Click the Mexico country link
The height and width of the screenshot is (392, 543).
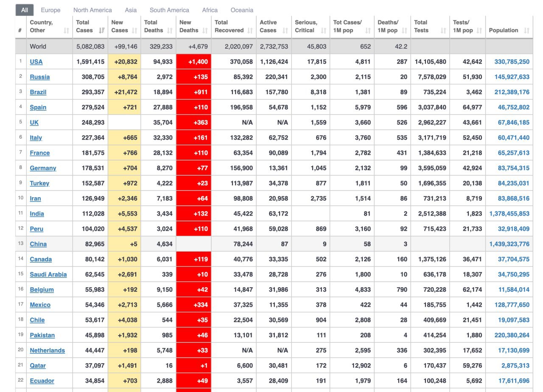tap(40, 305)
